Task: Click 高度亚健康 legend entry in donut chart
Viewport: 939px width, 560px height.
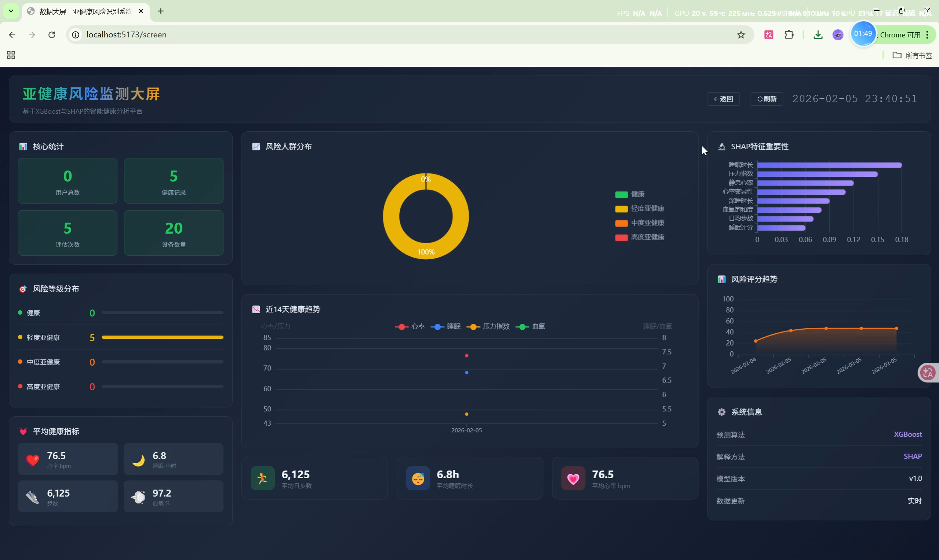Action: (647, 237)
